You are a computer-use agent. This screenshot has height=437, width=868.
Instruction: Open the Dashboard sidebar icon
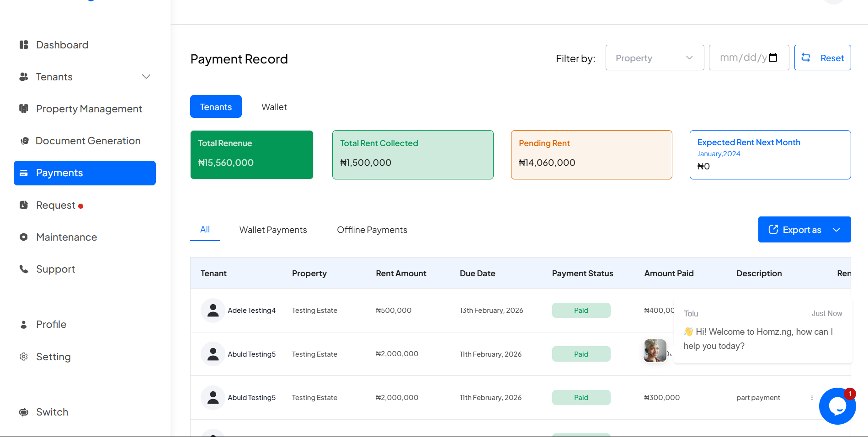pyautogui.click(x=24, y=45)
